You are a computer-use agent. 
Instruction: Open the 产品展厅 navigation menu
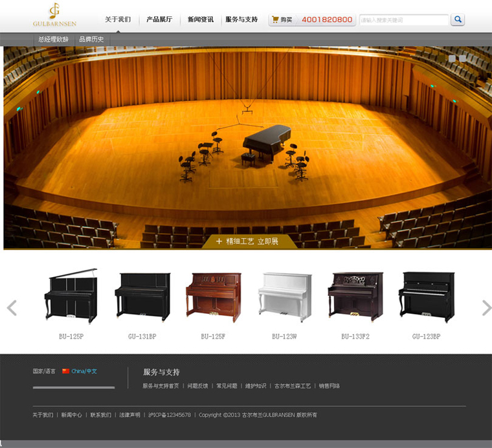pyautogui.click(x=159, y=19)
